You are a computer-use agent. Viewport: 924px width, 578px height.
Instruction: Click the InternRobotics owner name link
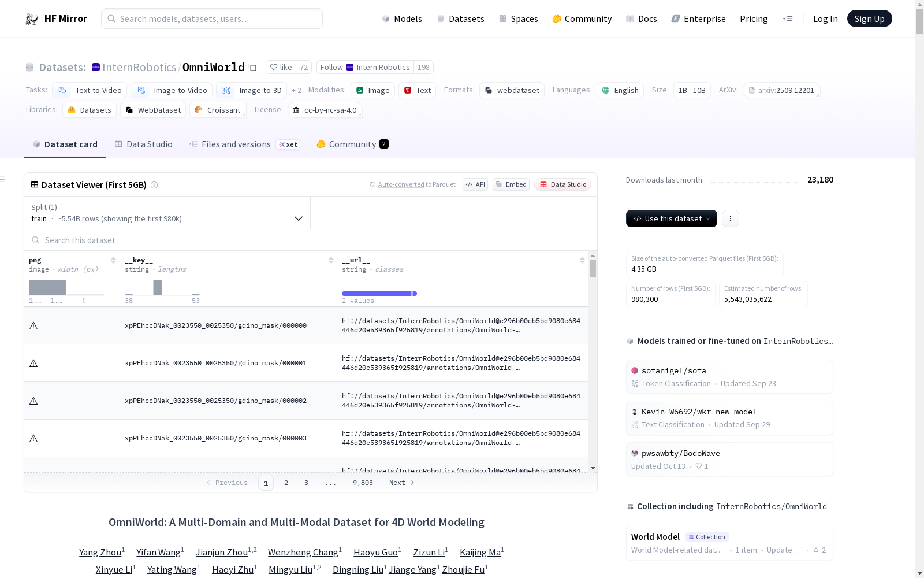click(x=139, y=67)
